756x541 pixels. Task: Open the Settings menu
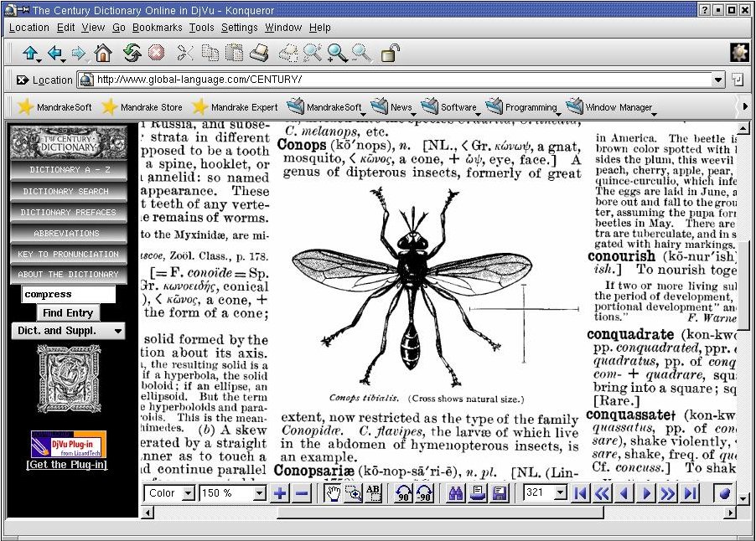[240, 28]
